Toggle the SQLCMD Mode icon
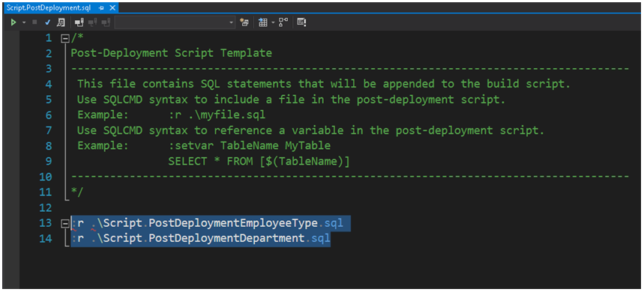Image resolution: width=644 pixels, height=292 pixels. click(302, 22)
